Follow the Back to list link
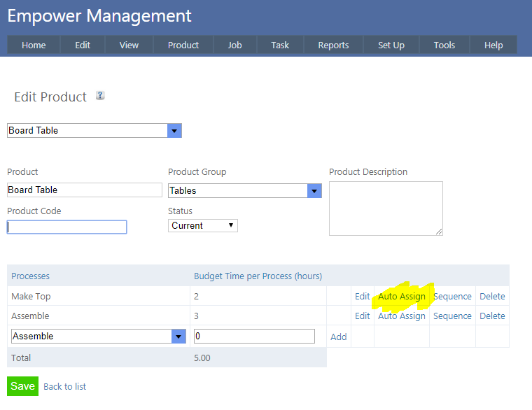 pyautogui.click(x=65, y=386)
